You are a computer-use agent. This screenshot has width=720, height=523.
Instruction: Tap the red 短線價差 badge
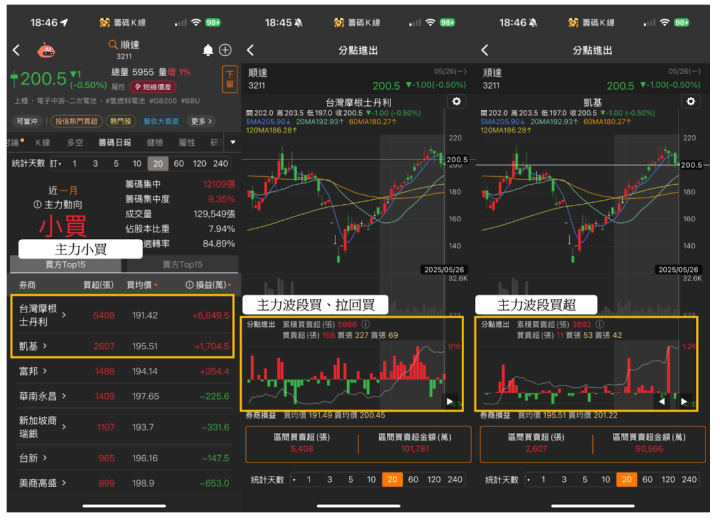[153, 86]
